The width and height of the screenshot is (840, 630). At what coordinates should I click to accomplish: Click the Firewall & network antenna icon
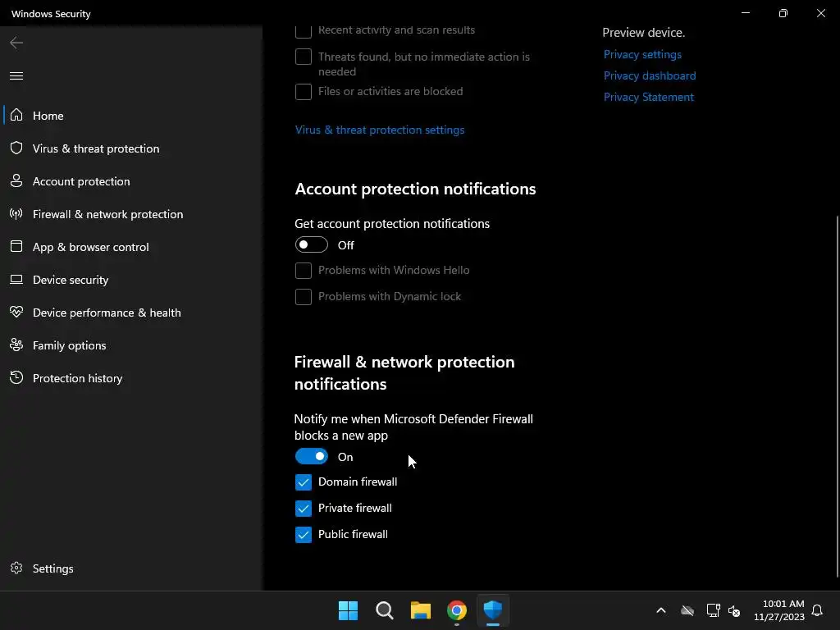16,214
